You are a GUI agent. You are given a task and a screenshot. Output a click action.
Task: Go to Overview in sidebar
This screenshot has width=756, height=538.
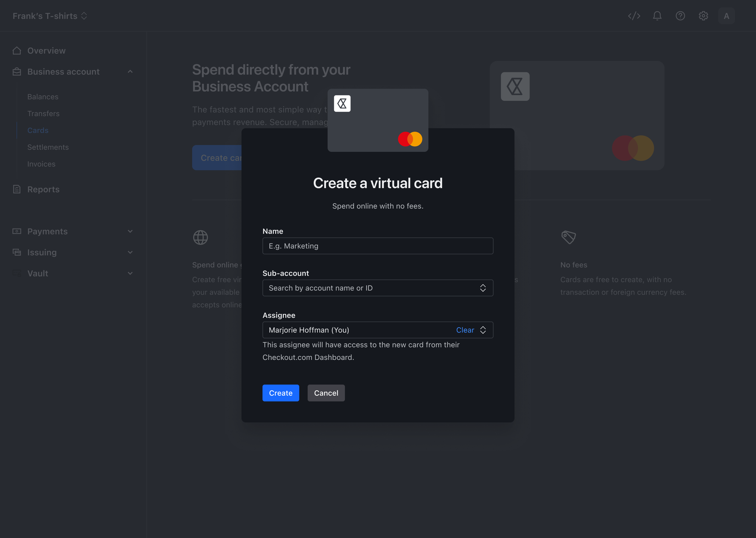tap(46, 51)
